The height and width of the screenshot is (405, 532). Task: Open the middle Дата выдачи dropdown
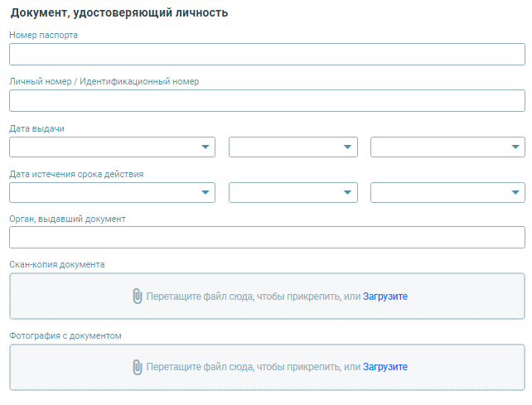293,147
